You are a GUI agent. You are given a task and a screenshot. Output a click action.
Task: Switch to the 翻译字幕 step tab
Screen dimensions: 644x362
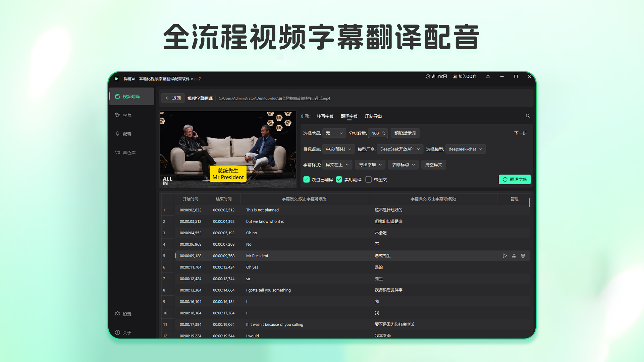pos(349,116)
